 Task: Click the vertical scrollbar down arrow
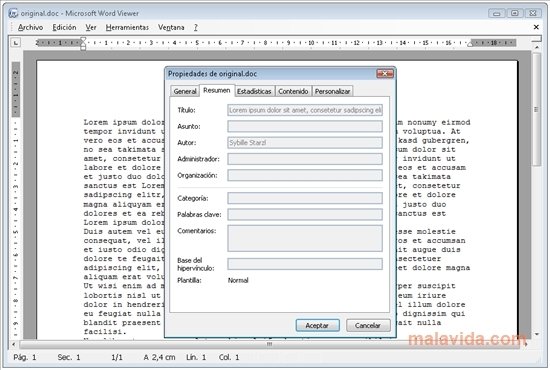(537, 334)
